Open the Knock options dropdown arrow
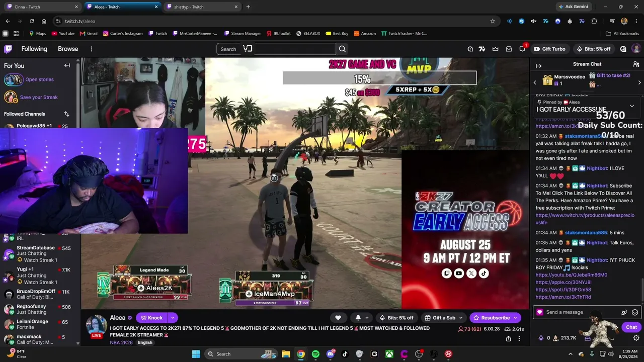 173,318
